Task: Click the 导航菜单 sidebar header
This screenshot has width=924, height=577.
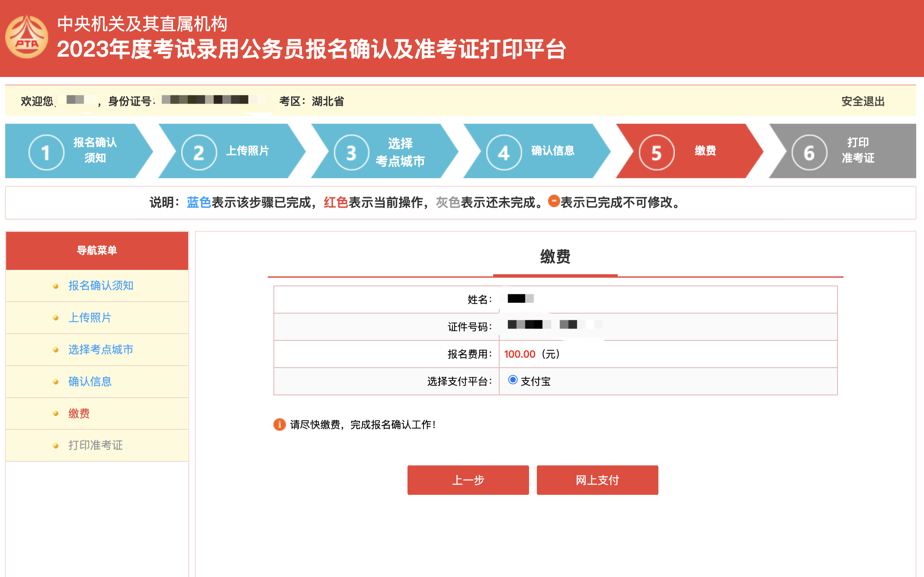Action: point(97,250)
